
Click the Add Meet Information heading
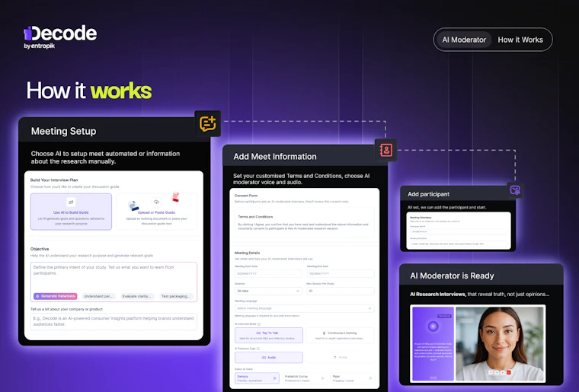click(275, 157)
